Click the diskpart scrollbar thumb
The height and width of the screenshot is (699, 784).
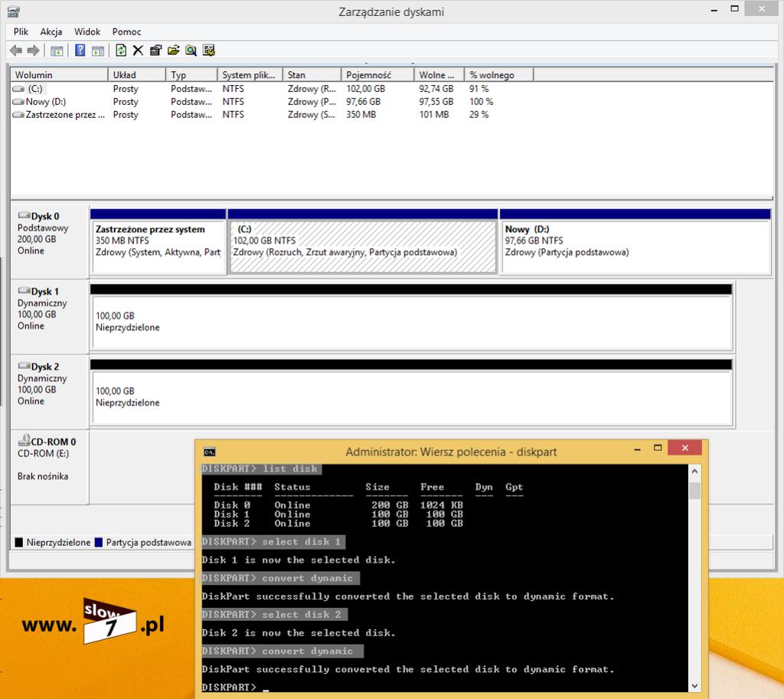(x=694, y=491)
